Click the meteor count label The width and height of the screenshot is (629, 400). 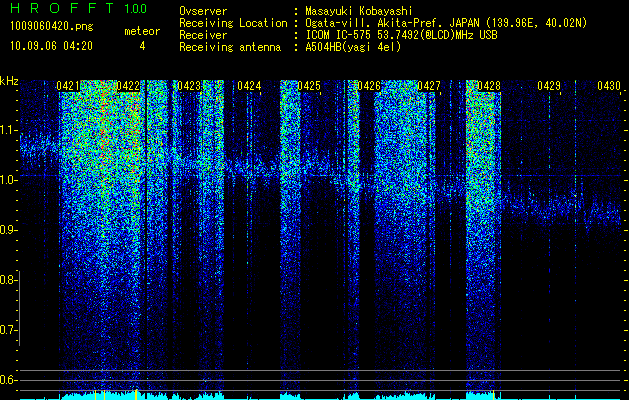[x=142, y=31]
